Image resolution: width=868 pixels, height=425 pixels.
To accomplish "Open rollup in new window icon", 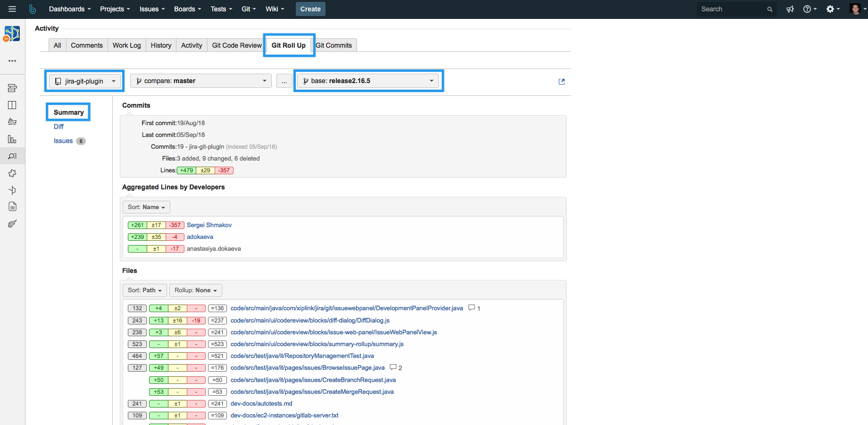I will [x=561, y=82].
